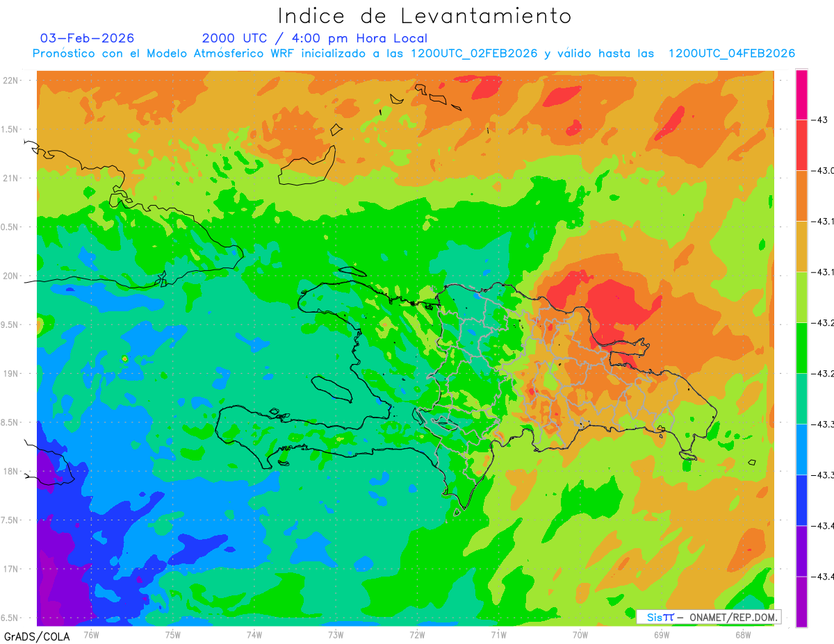The image size is (834, 644).
Task: Click the "-43.0" colorbar value
Action: [824, 171]
